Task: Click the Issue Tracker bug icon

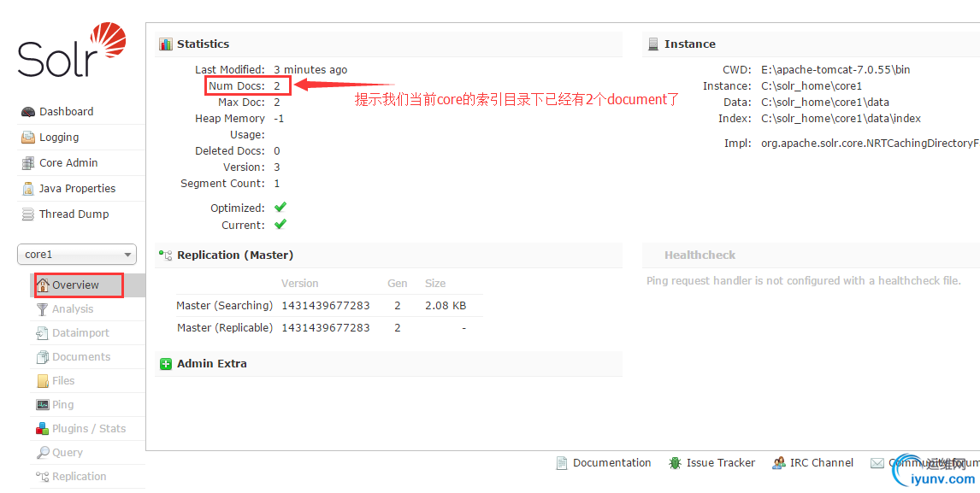Action: [675, 463]
